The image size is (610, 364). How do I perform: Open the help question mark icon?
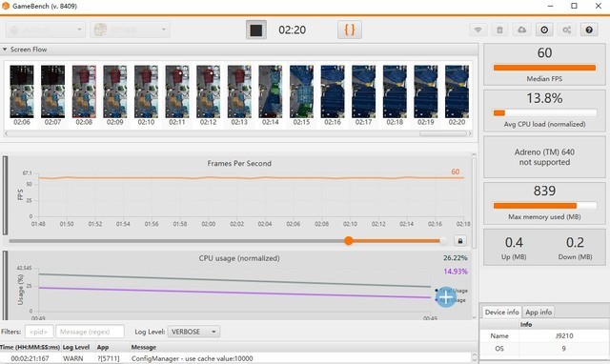click(589, 30)
